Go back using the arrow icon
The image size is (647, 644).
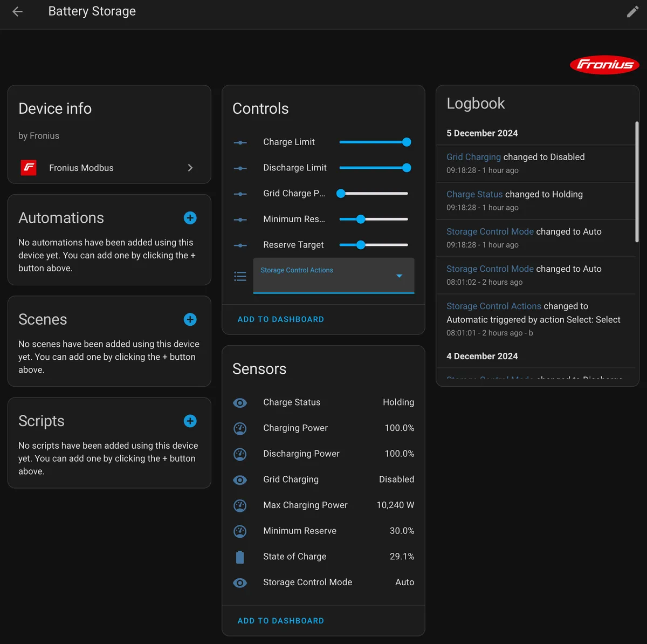(x=18, y=11)
